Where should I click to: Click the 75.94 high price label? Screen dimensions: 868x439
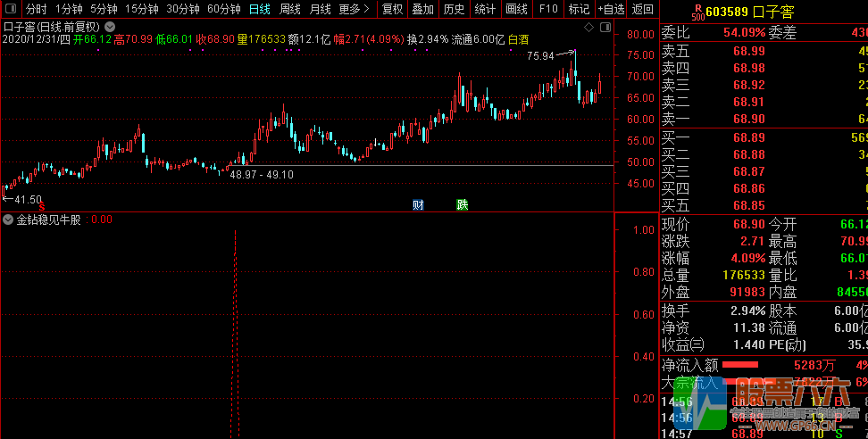click(x=540, y=56)
